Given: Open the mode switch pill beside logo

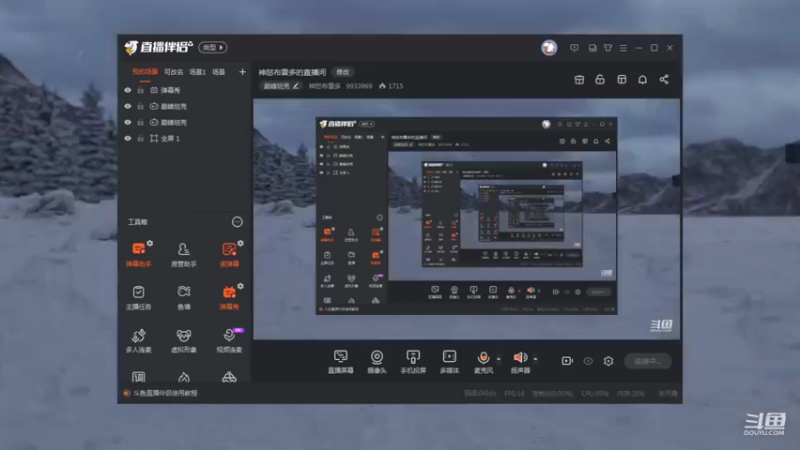Looking at the screenshot, I should (213, 47).
